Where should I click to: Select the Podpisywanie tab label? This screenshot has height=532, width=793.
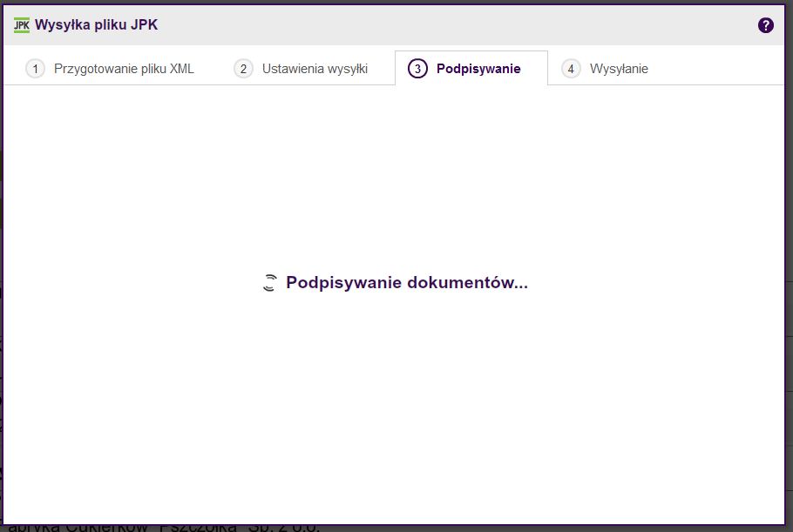(x=478, y=69)
